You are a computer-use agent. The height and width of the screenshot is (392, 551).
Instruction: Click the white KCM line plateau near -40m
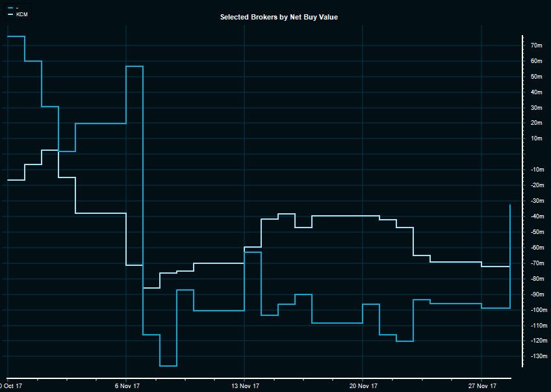tap(344, 215)
